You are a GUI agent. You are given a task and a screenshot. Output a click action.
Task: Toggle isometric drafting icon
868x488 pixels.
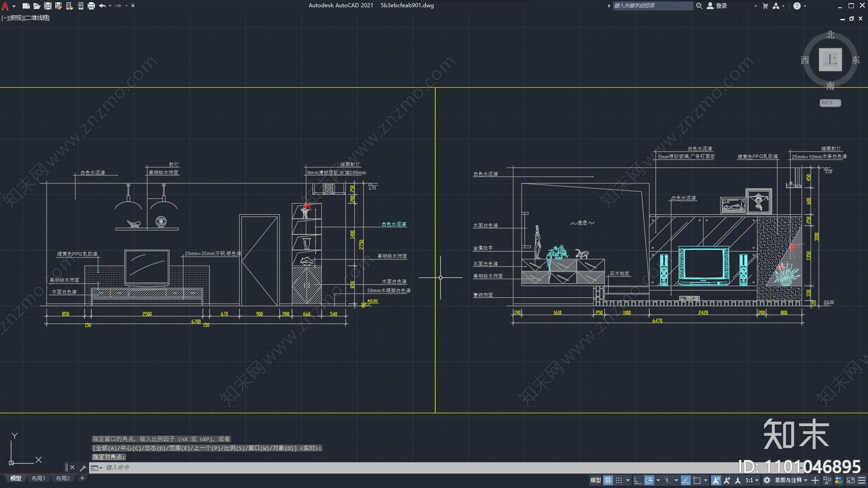(667, 480)
